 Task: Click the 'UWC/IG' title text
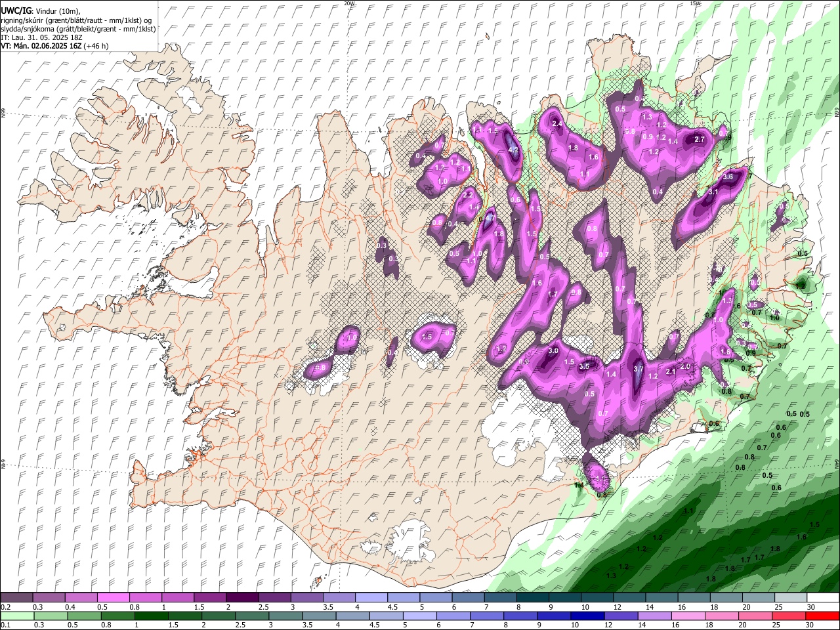coord(15,11)
